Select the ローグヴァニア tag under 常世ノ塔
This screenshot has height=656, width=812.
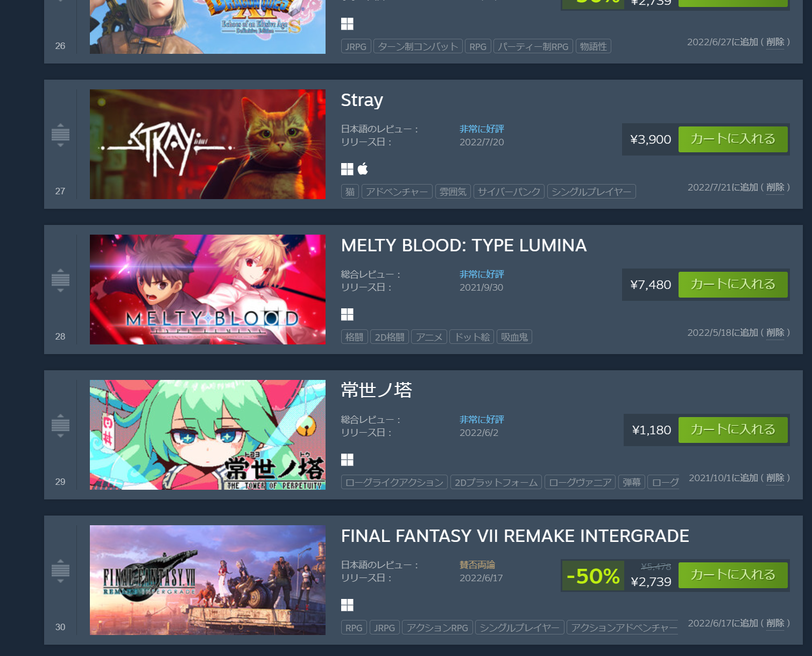pos(580,482)
